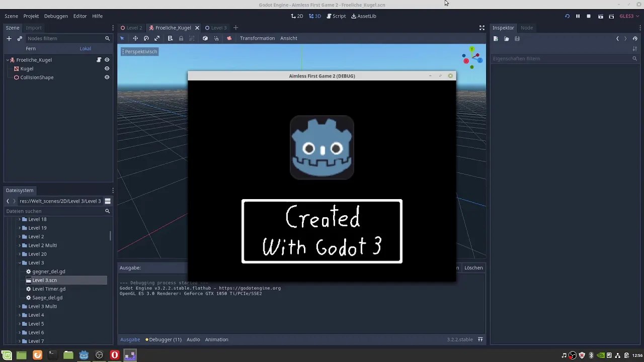Viewport: 644px width, 362px height.
Task: Stop the running scene
Action: (x=589, y=16)
